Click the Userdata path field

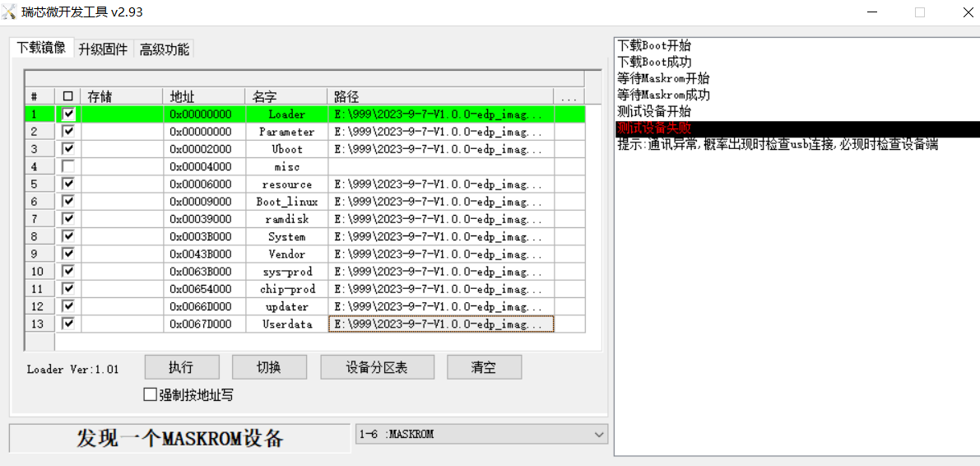(440, 324)
